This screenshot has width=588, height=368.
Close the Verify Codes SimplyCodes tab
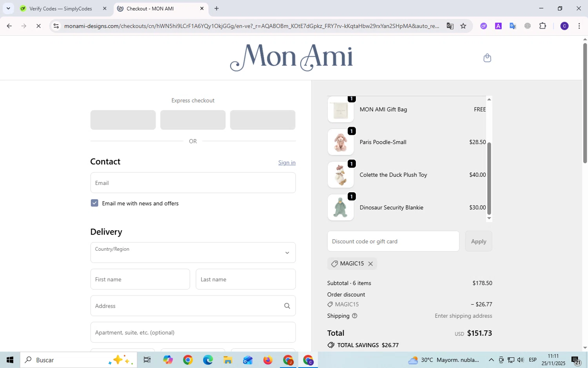click(x=105, y=8)
